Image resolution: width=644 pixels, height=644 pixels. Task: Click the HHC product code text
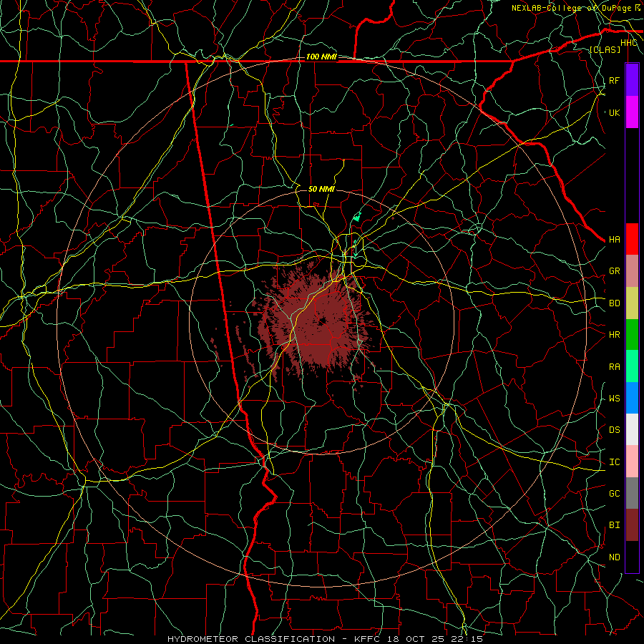pyautogui.click(x=628, y=43)
